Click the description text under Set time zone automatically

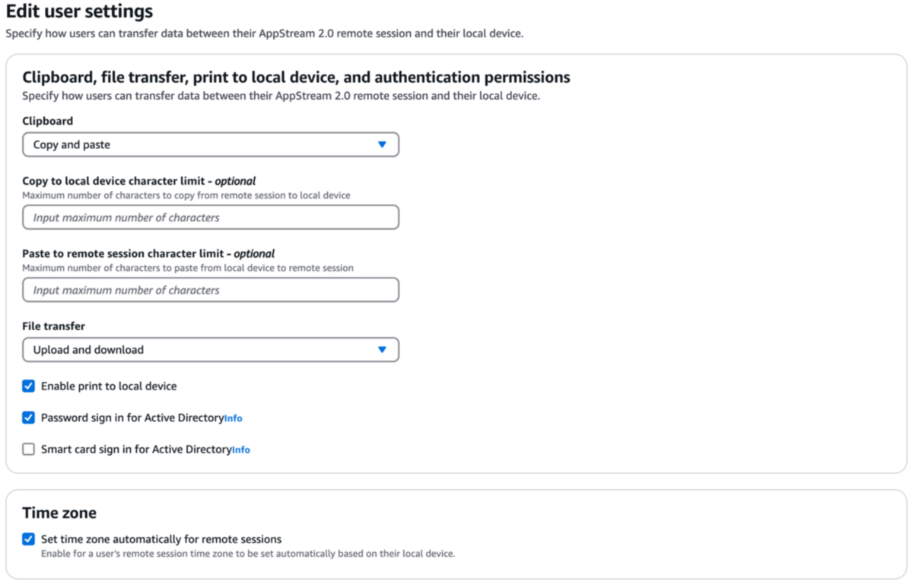point(248,554)
